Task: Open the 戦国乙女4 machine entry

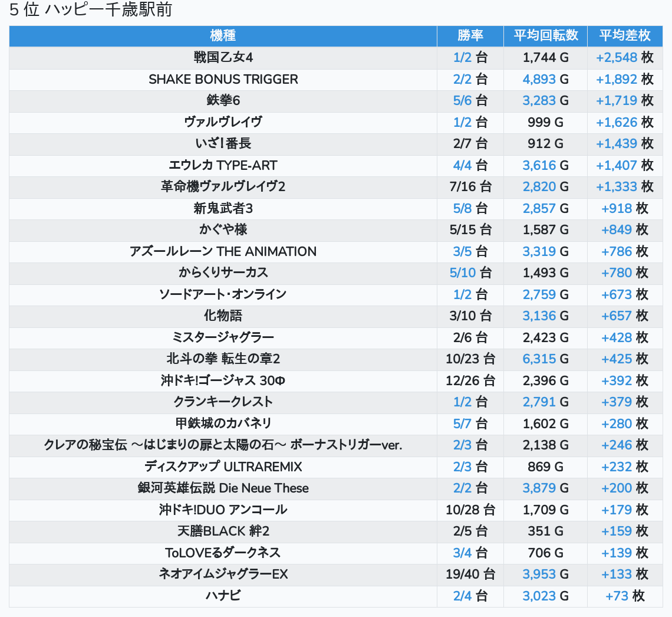Action: pyautogui.click(x=223, y=58)
